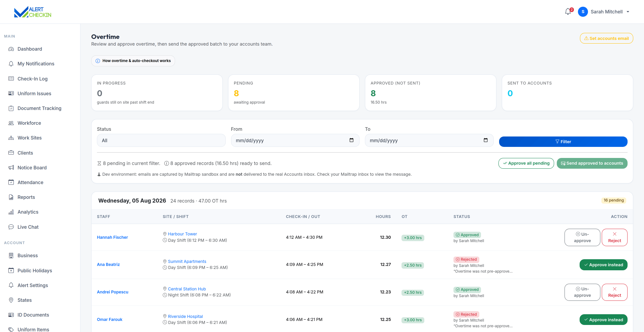Click Hannah Fischer's '+3.00 hrs' OT badge
Image resolution: width=644 pixels, height=332 pixels.
413,238
